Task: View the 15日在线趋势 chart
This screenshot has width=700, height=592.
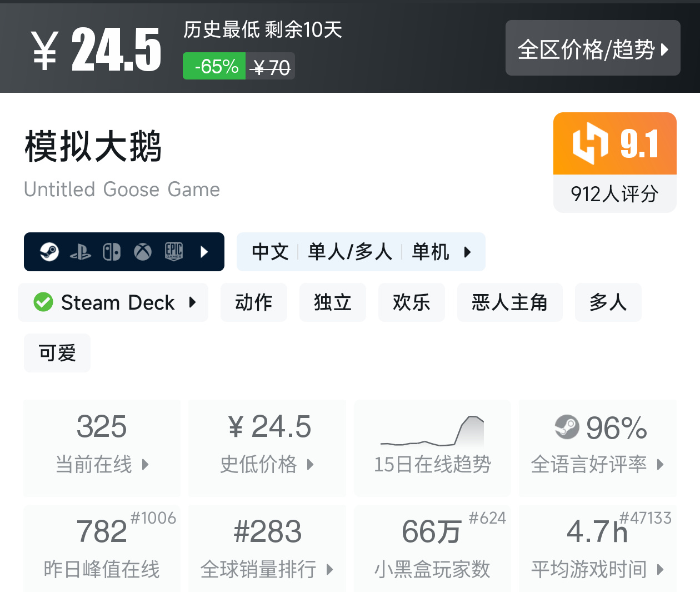Action: pos(432,447)
